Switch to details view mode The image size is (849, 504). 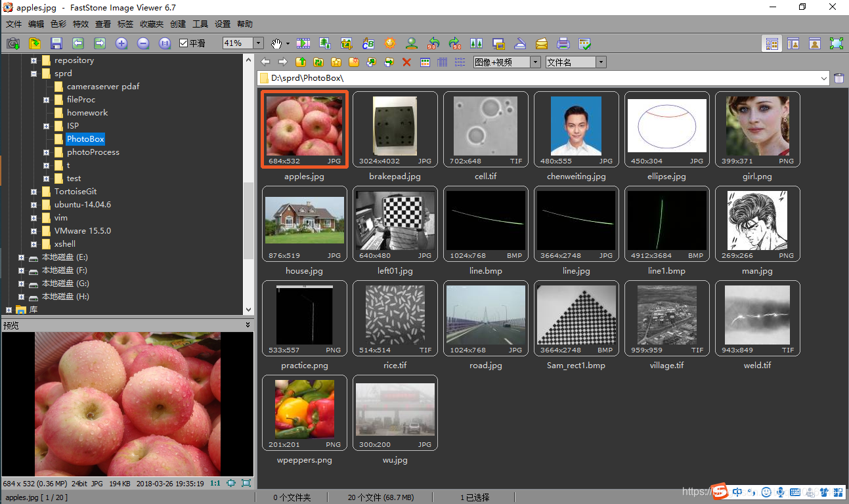point(443,62)
